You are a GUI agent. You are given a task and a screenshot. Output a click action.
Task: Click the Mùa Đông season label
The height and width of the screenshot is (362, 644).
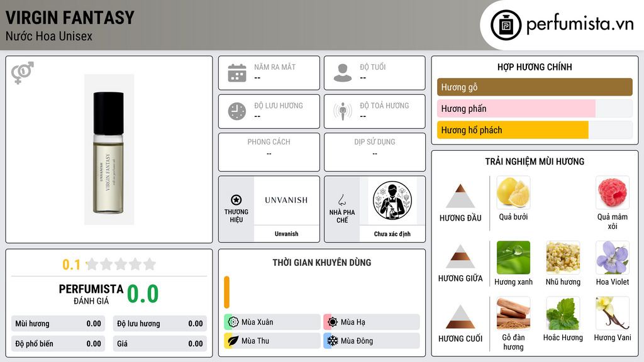pos(357,341)
